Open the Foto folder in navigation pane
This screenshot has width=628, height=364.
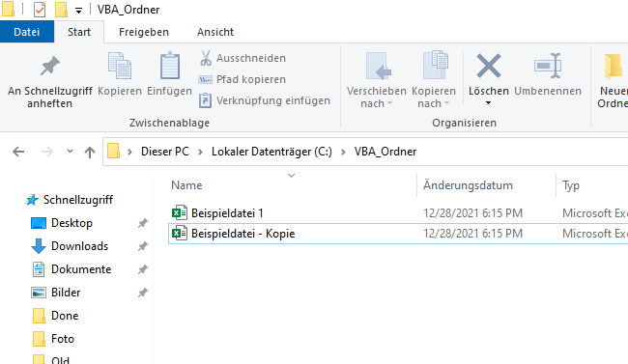click(x=63, y=339)
